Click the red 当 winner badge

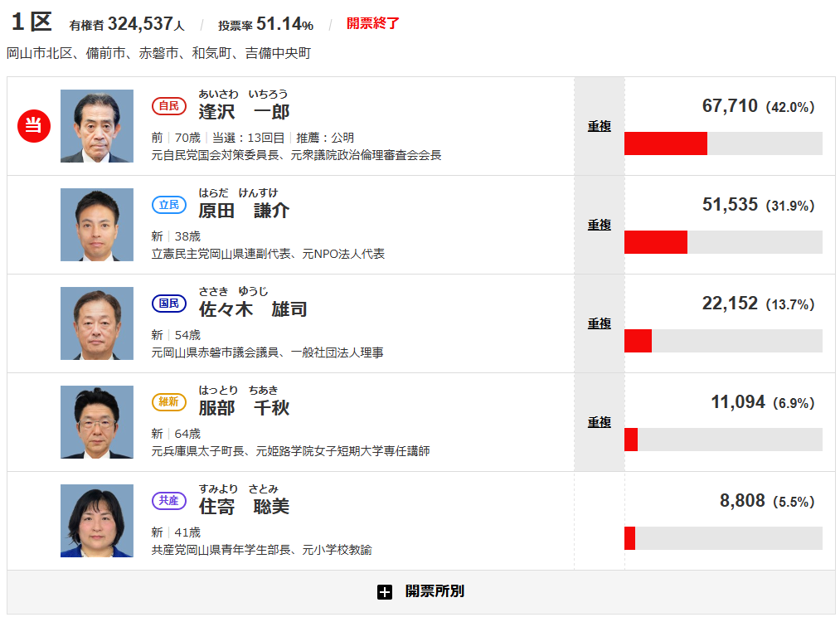[x=35, y=125]
